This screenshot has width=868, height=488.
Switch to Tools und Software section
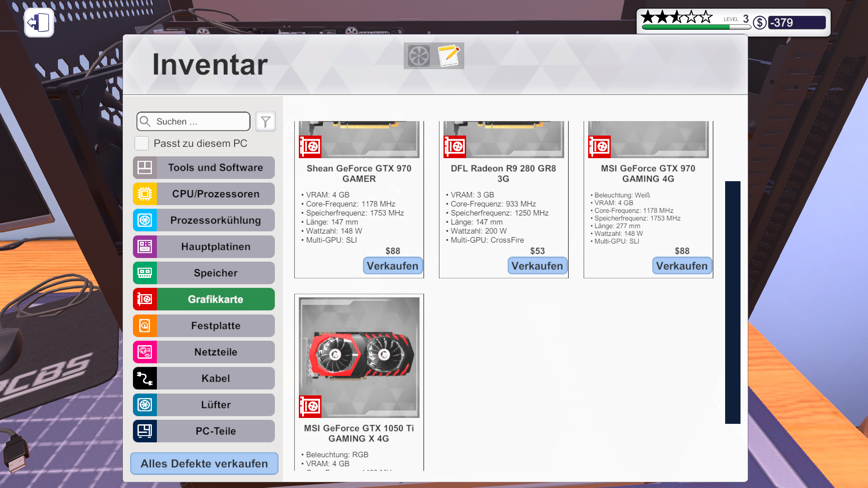click(x=145, y=167)
